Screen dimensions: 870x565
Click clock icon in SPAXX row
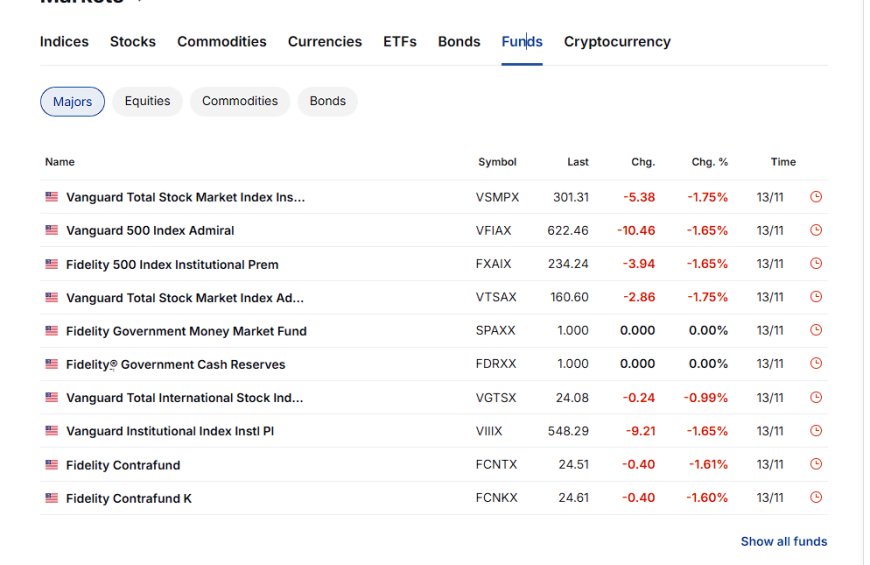coord(816,330)
